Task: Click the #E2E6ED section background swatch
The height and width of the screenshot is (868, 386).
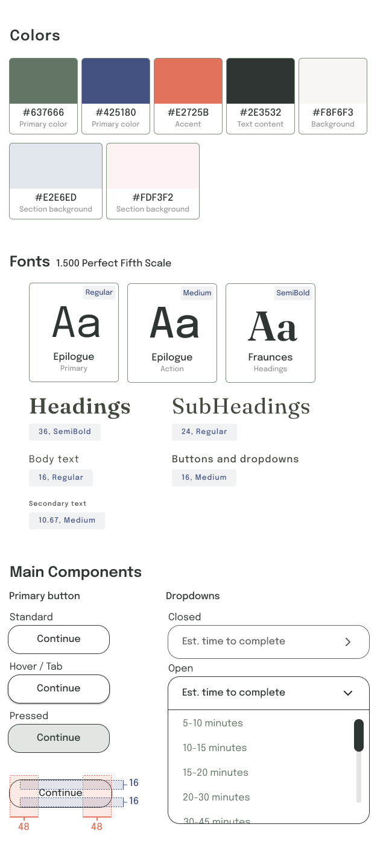Action: click(55, 181)
